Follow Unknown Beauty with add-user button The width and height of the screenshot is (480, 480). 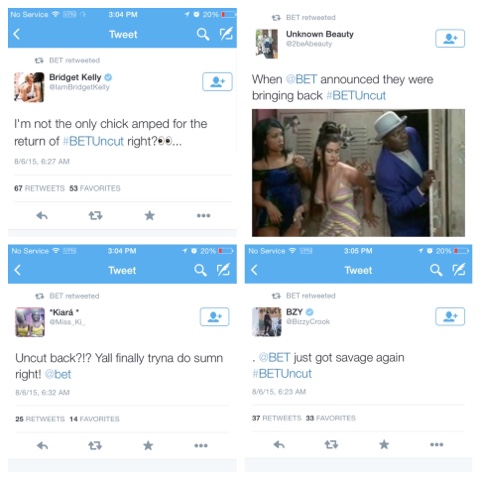(450, 38)
